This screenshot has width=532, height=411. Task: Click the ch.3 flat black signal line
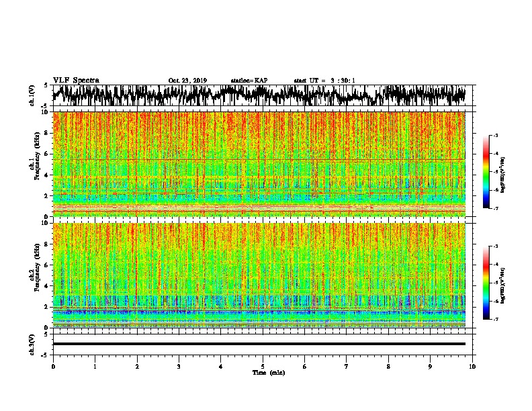[259, 344]
